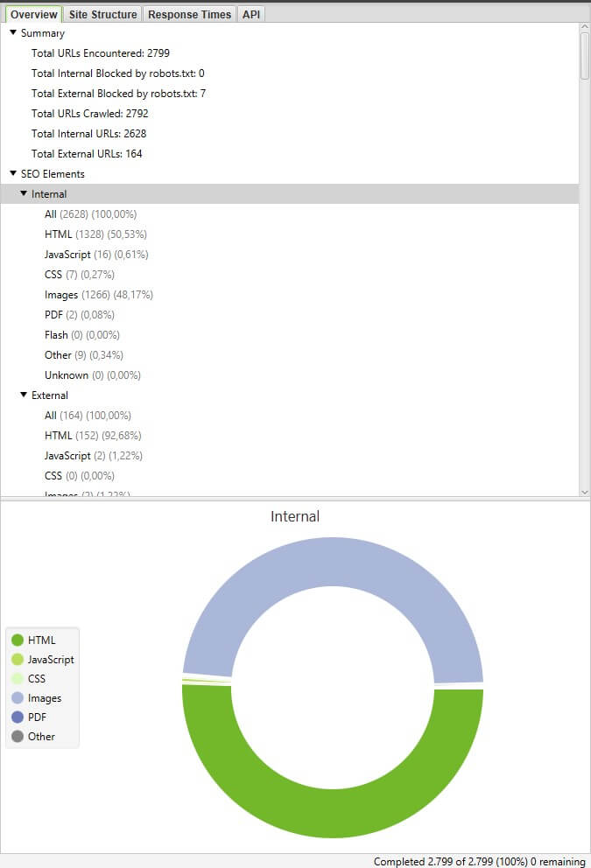Collapse the Summary section arrow
The image size is (591, 868).
tap(13, 33)
